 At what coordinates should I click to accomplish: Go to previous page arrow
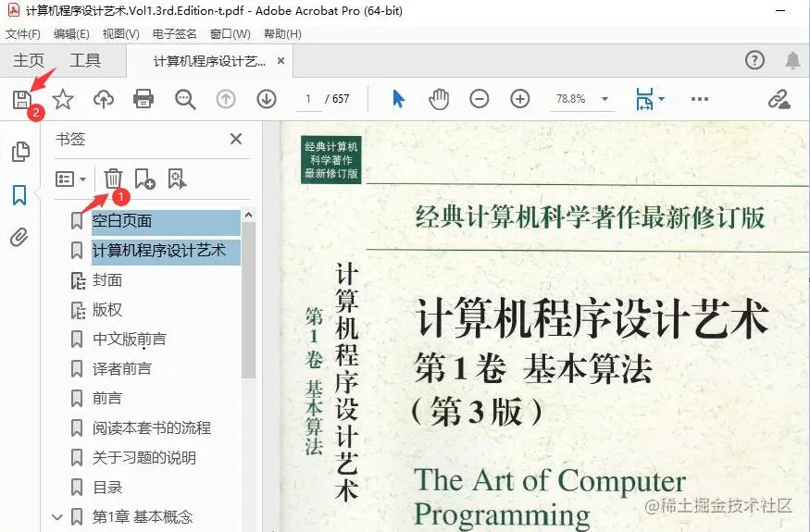pos(226,99)
